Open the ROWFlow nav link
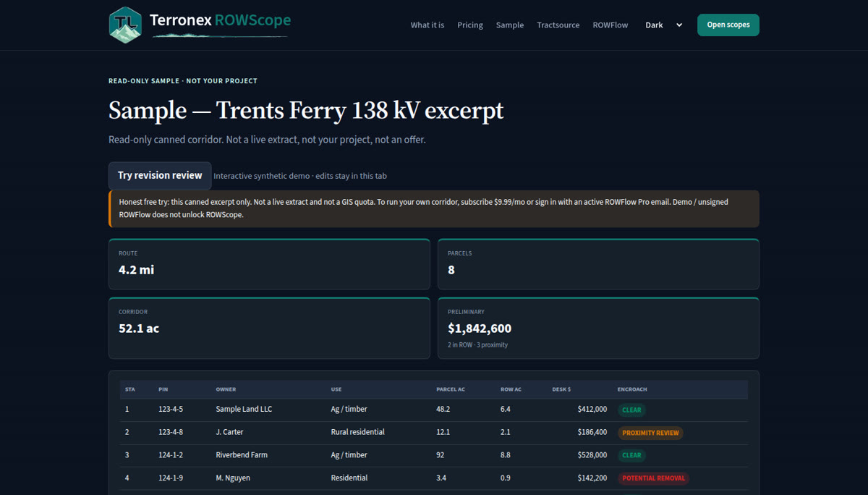 (x=610, y=25)
